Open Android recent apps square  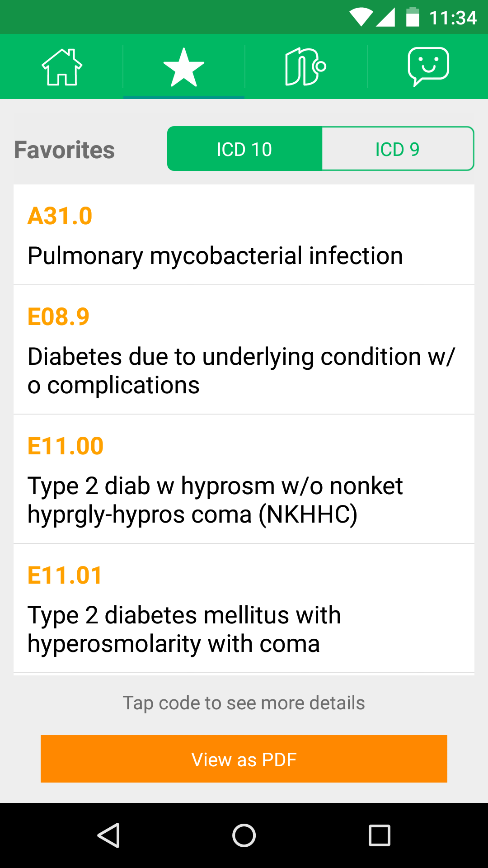pos(380,835)
